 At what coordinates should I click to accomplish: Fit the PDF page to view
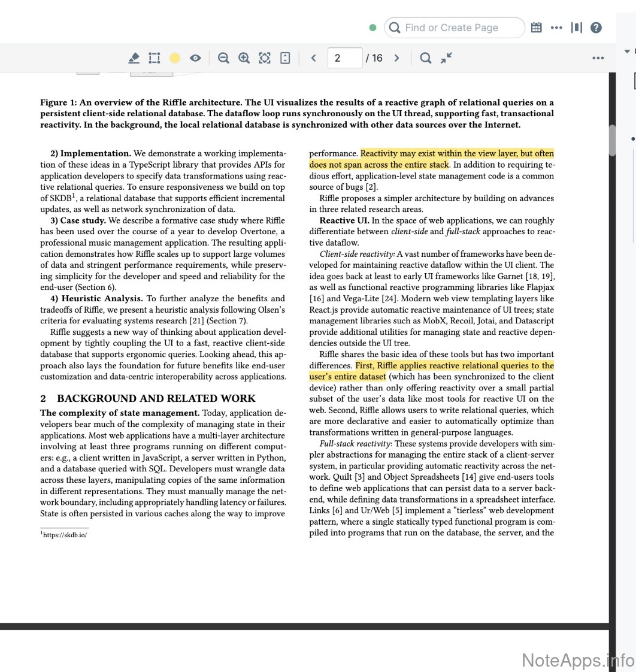(264, 58)
